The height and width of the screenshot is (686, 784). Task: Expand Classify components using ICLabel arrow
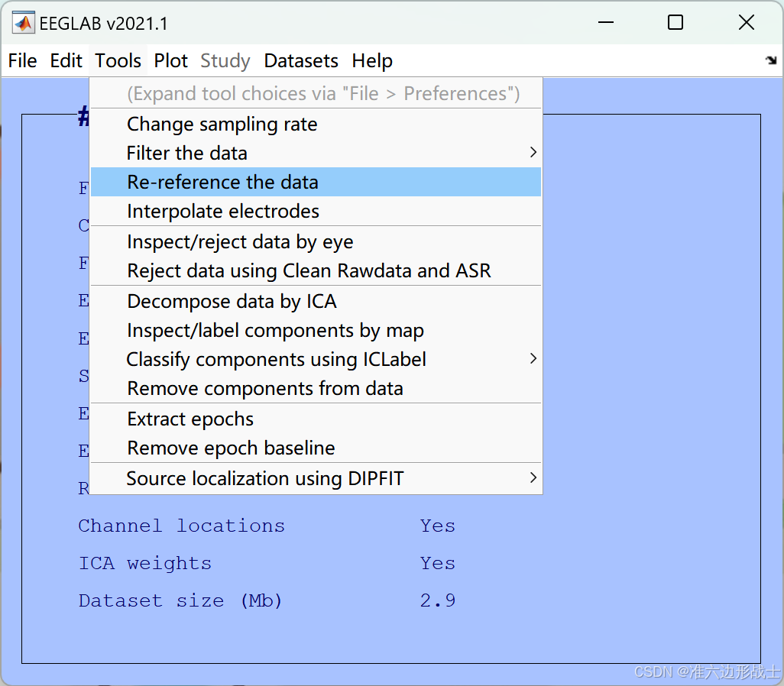(x=533, y=358)
